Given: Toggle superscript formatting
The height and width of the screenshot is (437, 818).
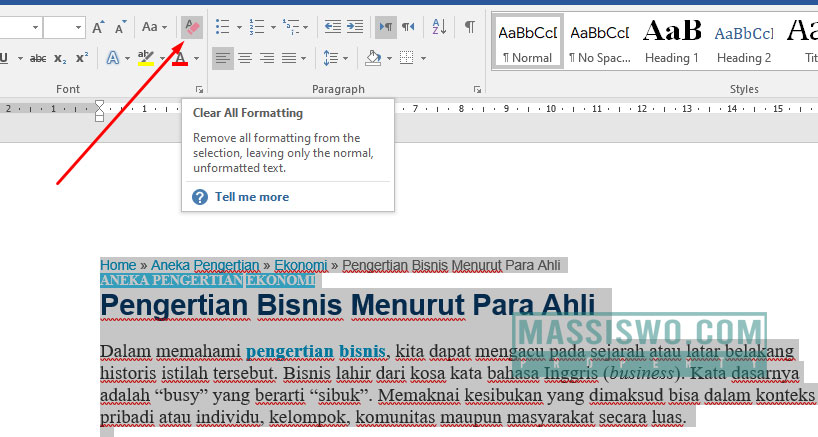Looking at the screenshot, I should pos(82,58).
